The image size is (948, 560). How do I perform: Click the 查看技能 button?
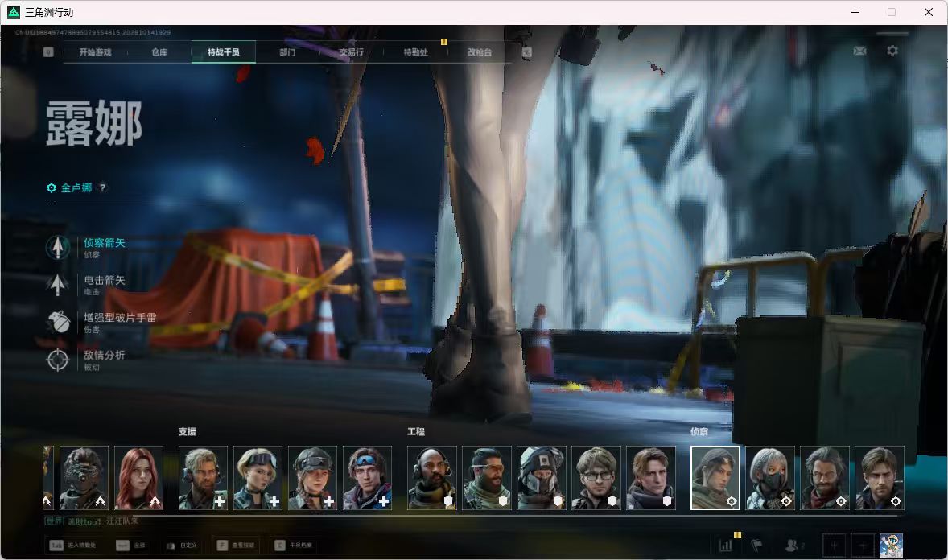(235, 546)
